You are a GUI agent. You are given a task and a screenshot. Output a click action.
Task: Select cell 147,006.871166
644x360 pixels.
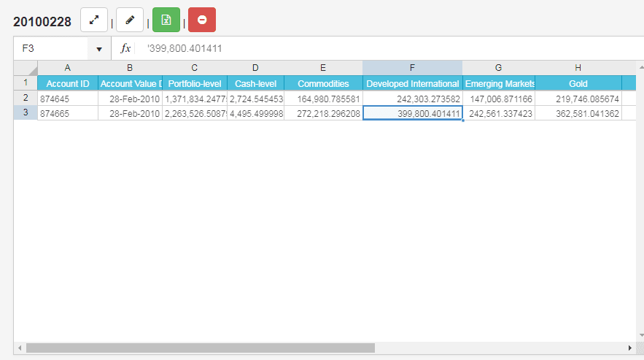498,99
